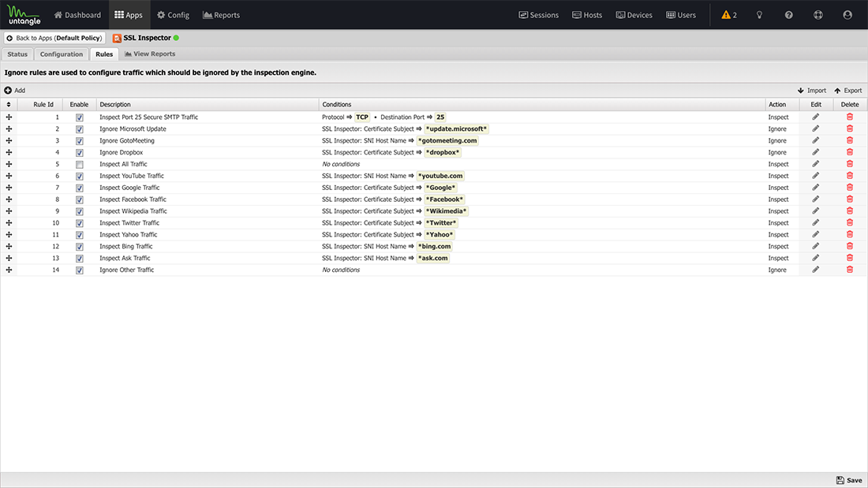Edit the Inspect YouTube Traffic rule
This screenshot has width=868, height=488.
click(x=815, y=176)
